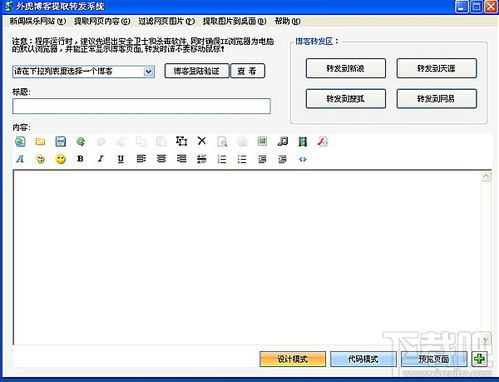The height and width of the screenshot is (382, 499).
Task: Toggle Italic formatting
Action: (100, 159)
